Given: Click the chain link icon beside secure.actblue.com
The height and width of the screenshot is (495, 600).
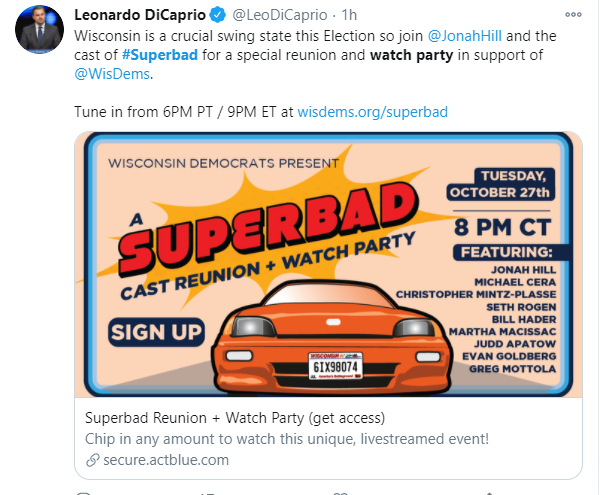Looking at the screenshot, I should pos(93,460).
